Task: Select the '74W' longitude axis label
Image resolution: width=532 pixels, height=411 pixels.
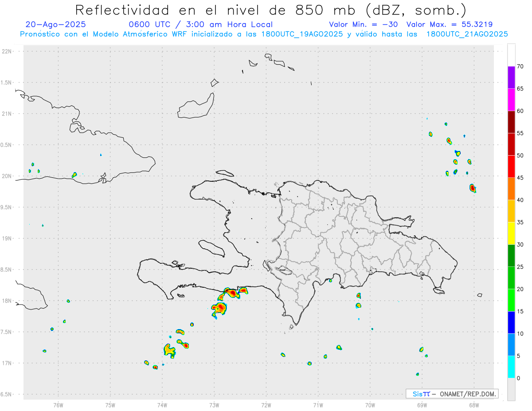Action: point(162,405)
